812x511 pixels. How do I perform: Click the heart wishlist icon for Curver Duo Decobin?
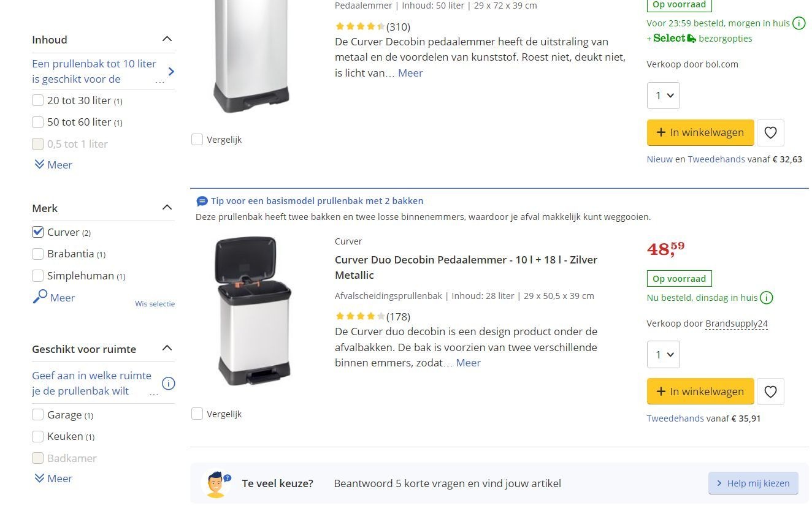coord(770,392)
